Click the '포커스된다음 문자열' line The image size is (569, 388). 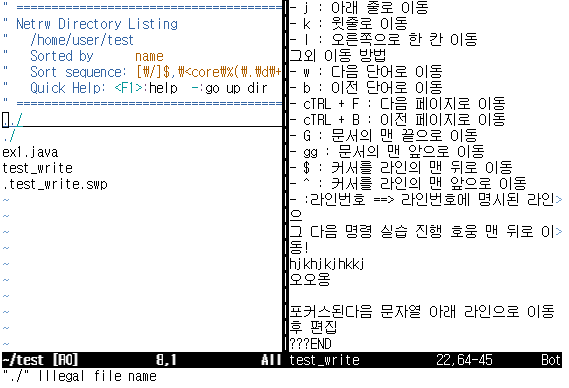[422, 312]
